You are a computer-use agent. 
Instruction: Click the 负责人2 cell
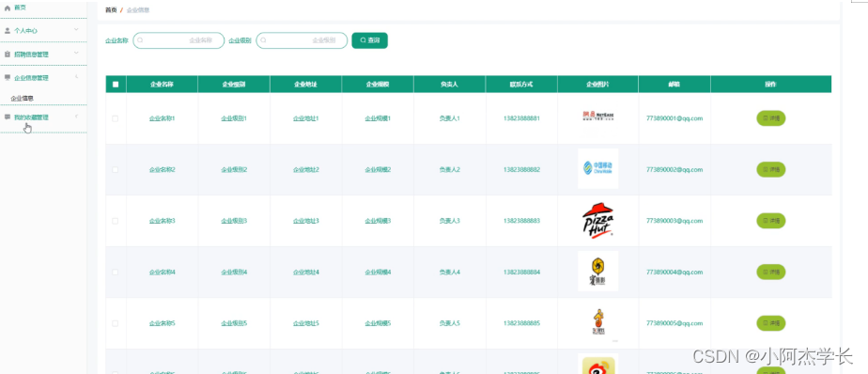(449, 169)
